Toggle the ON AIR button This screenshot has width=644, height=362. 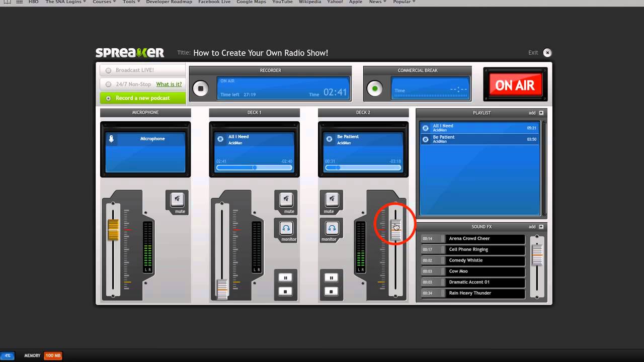click(515, 85)
